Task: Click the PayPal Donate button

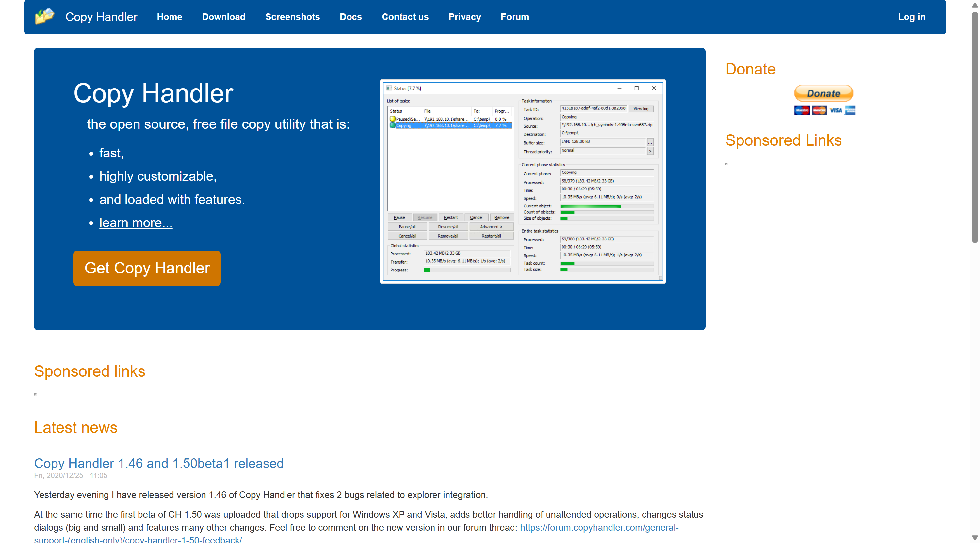Action: (824, 93)
